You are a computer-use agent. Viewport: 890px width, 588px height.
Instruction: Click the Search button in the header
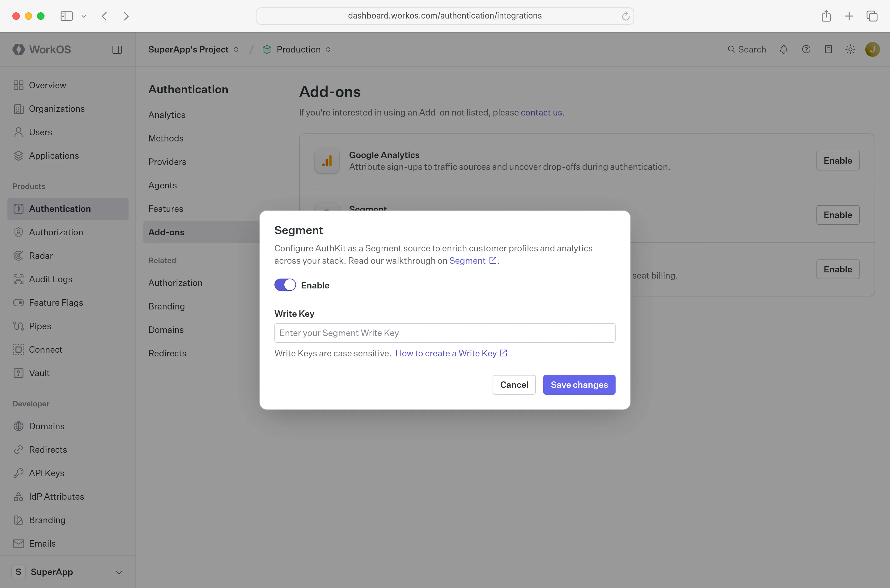click(x=747, y=49)
